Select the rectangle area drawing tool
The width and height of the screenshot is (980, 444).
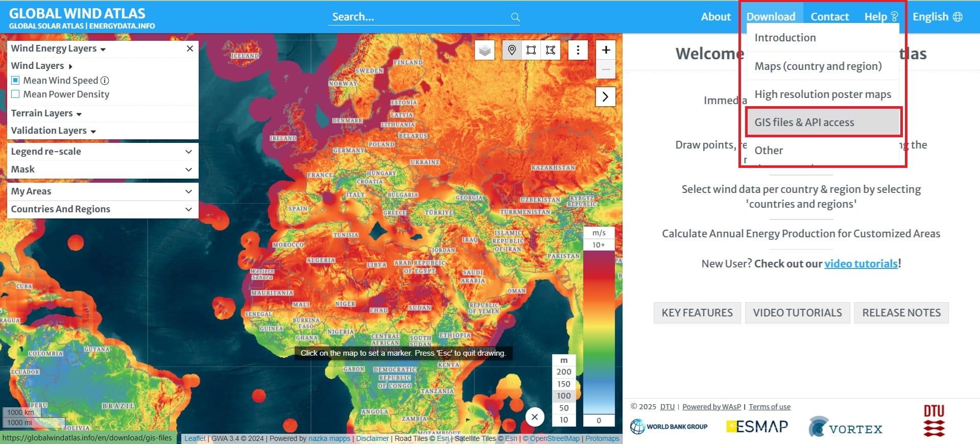coord(531,50)
